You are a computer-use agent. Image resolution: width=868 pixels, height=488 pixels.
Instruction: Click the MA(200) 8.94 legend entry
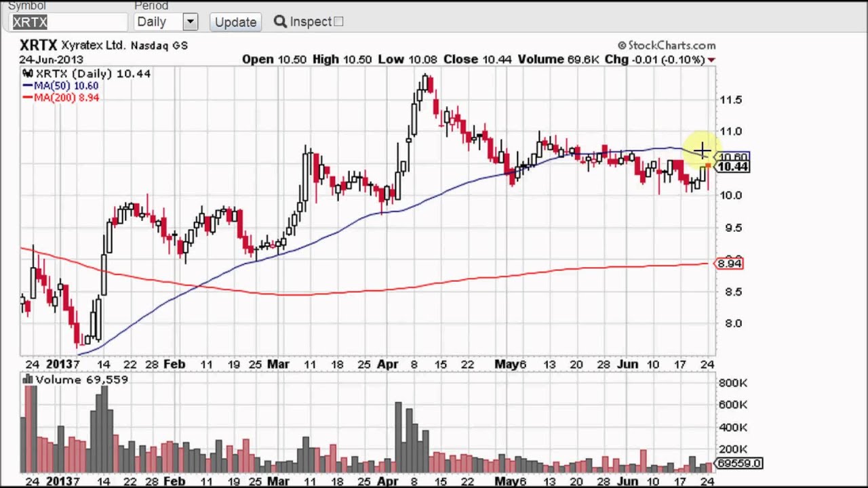tap(60, 98)
